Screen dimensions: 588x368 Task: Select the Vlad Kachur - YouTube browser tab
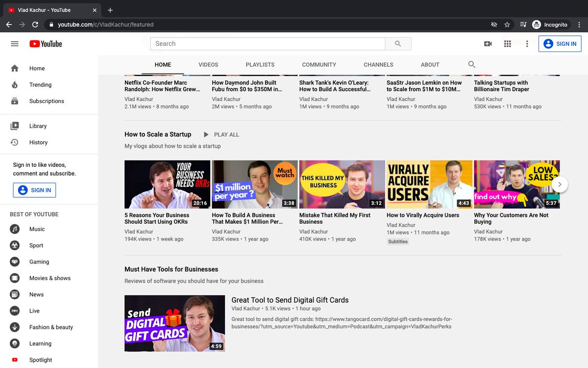point(51,10)
